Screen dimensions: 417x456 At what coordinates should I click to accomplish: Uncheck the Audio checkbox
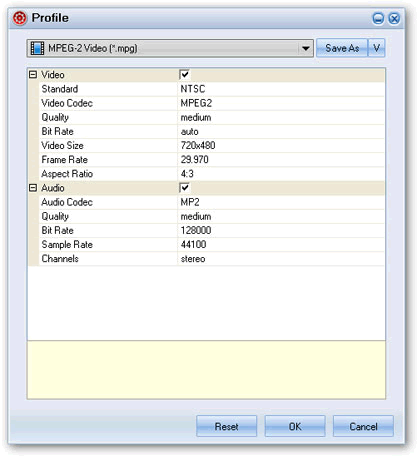pyautogui.click(x=184, y=188)
